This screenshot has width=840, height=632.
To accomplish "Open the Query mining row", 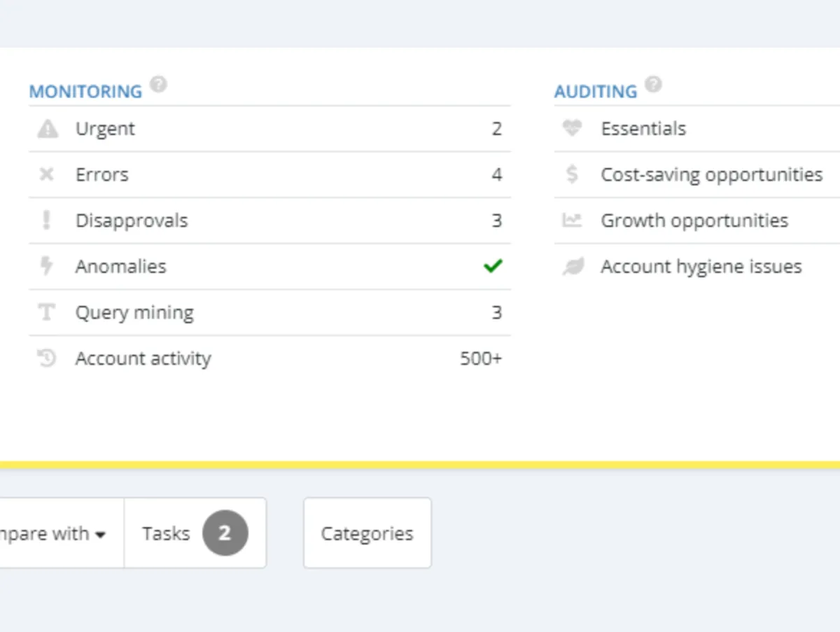I will pyautogui.click(x=269, y=312).
